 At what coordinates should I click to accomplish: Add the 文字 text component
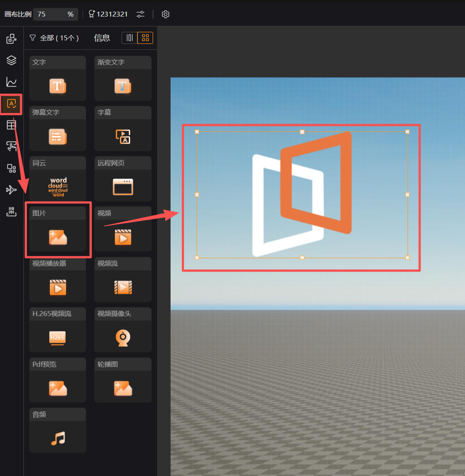58,79
